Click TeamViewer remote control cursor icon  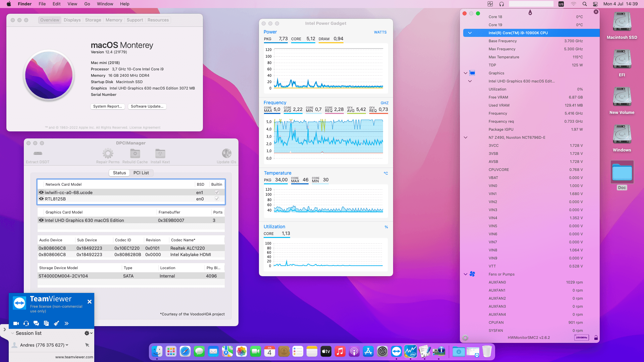[x=87, y=345]
